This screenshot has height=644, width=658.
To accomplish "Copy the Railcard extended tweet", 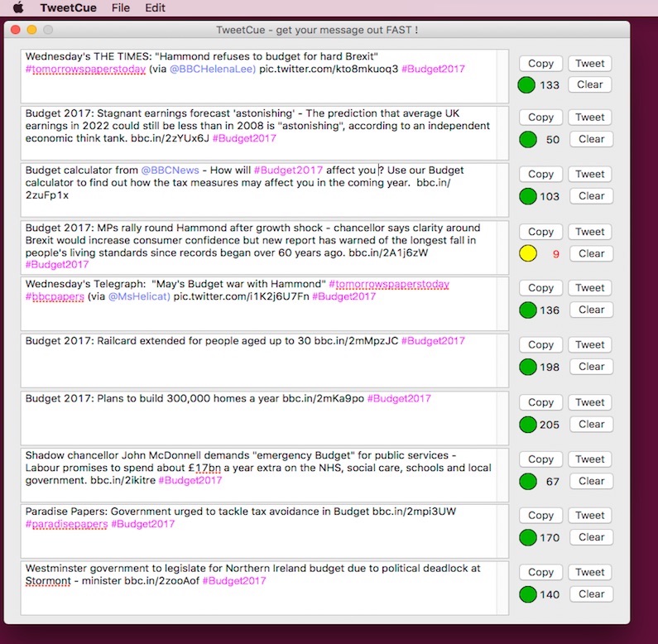I will click(x=540, y=344).
